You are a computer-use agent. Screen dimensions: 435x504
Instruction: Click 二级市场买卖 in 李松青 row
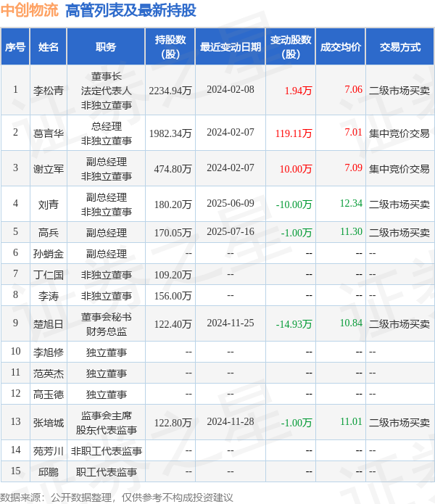(x=399, y=91)
